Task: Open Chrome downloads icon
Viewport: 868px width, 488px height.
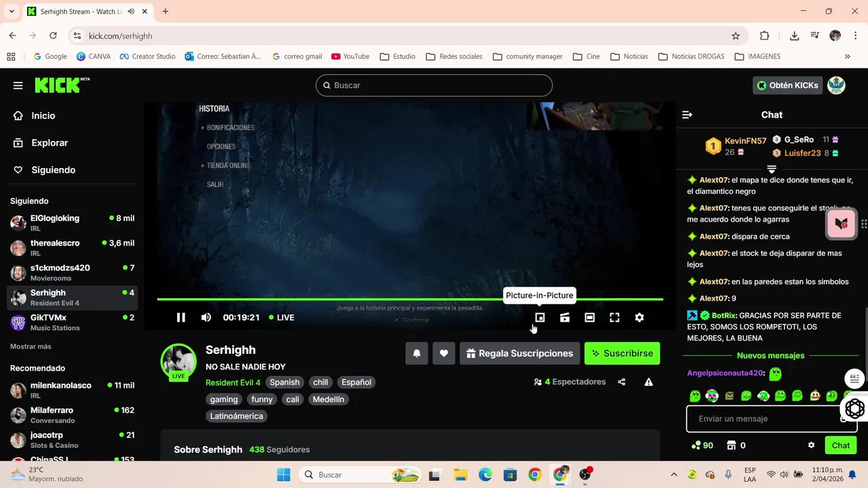Action: 794,36
